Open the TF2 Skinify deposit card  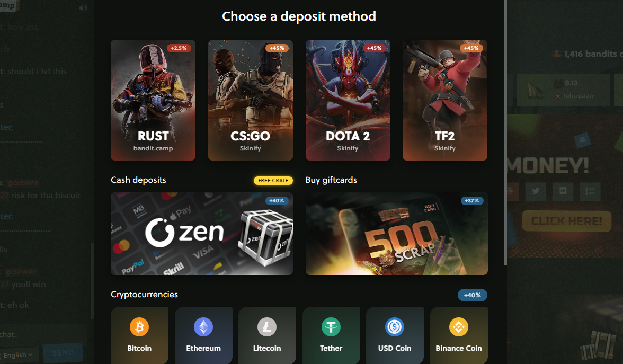tap(445, 100)
